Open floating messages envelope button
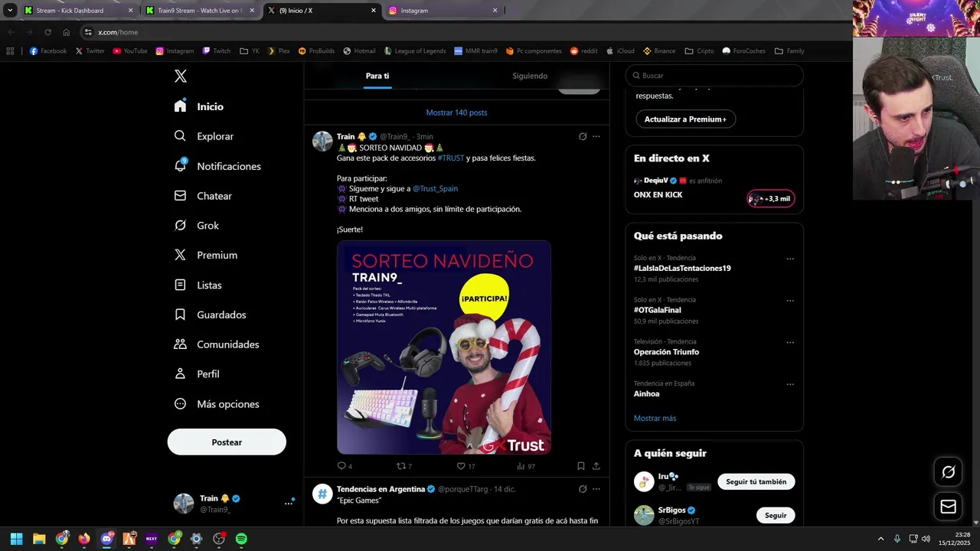The width and height of the screenshot is (980, 551). (948, 507)
